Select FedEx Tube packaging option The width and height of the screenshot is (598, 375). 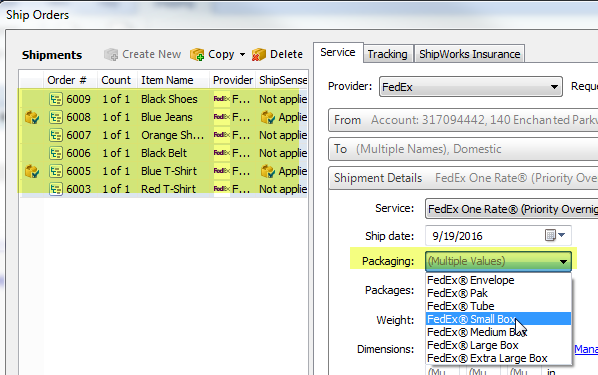498,306
